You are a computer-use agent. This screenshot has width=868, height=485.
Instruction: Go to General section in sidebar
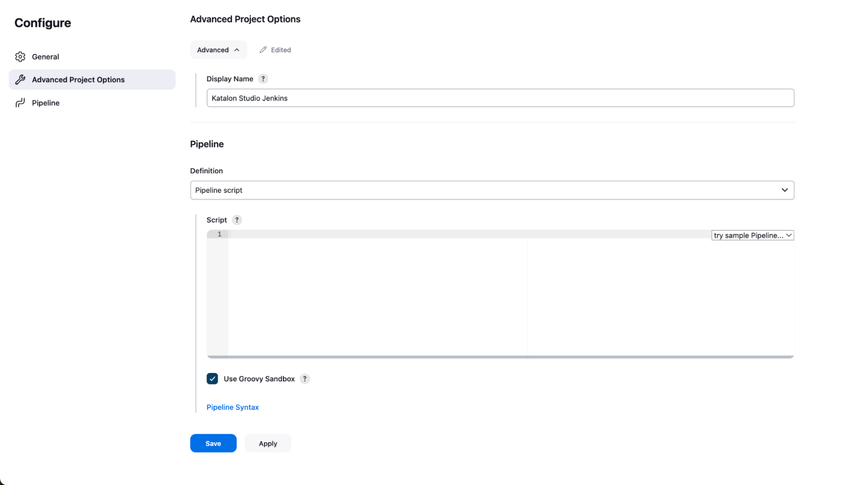coord(92,57)
